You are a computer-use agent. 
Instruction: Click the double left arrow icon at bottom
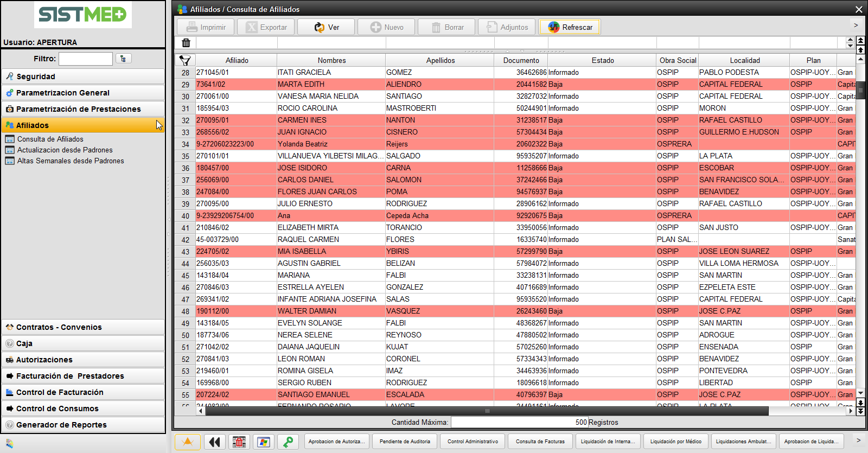click(215, 442)
